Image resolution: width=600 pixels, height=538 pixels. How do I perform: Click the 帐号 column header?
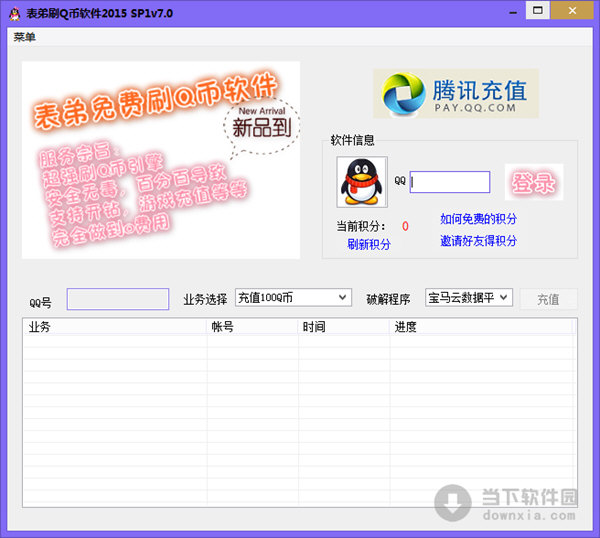[x=253, y=327]
